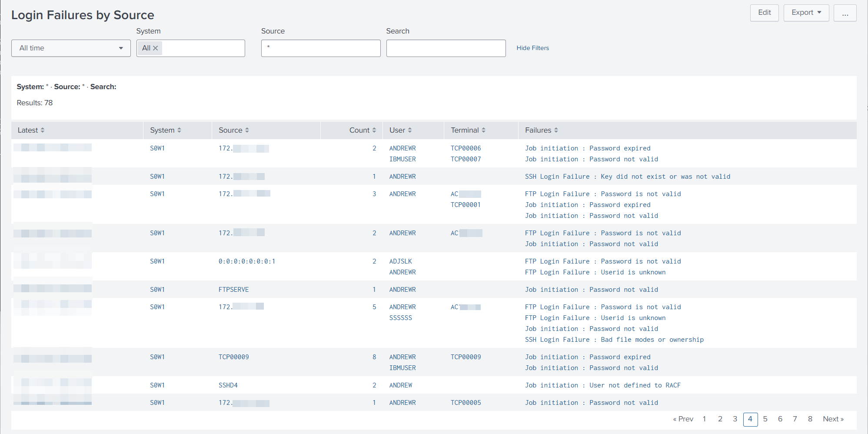Sort by Terminal column sort arrows

[483, 130]
